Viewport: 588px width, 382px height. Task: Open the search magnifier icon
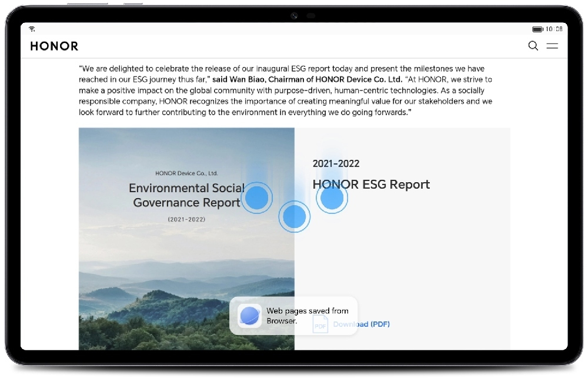coord(533,46)
